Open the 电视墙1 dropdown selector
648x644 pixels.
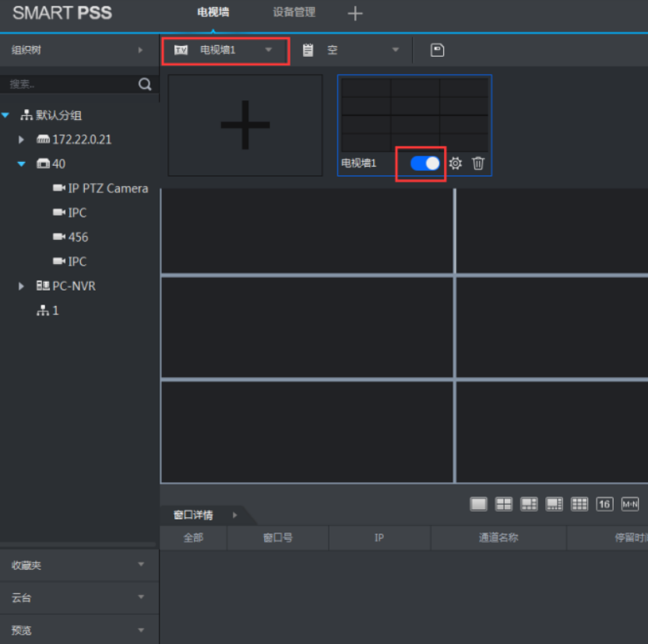225,50
